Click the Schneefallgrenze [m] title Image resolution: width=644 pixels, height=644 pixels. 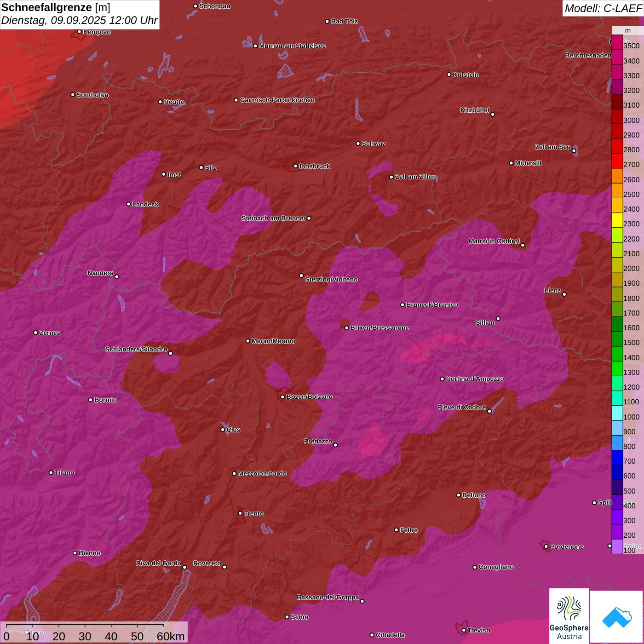pyautogui.click(x=56, y=7)
